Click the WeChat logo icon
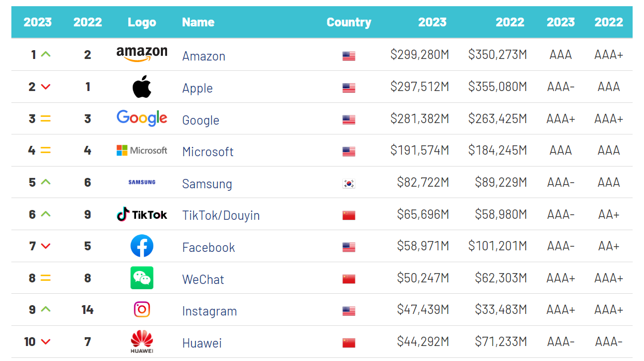644x361 pixels. [142, 278]
